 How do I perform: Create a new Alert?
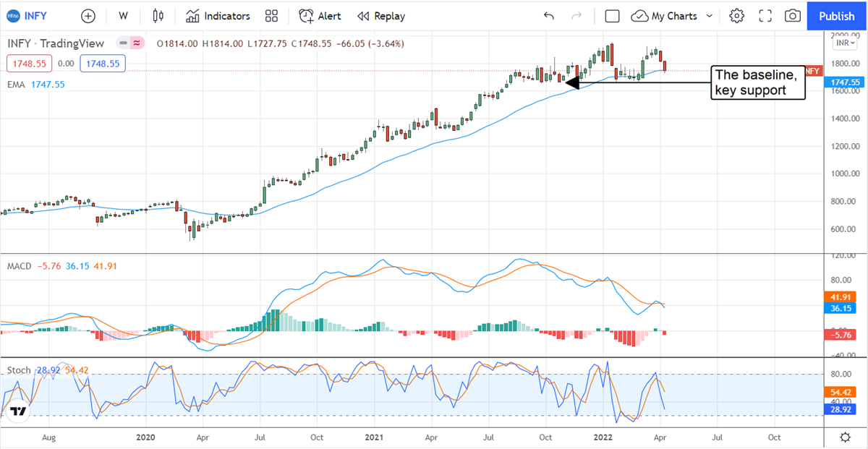pyautogui.click(x=320, y=16)
